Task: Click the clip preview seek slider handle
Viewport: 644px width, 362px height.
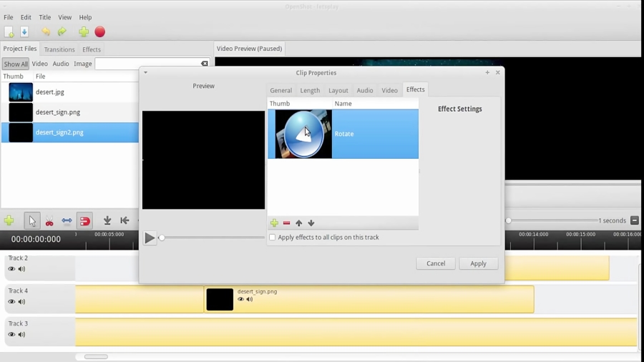Action: click(162, 238)
